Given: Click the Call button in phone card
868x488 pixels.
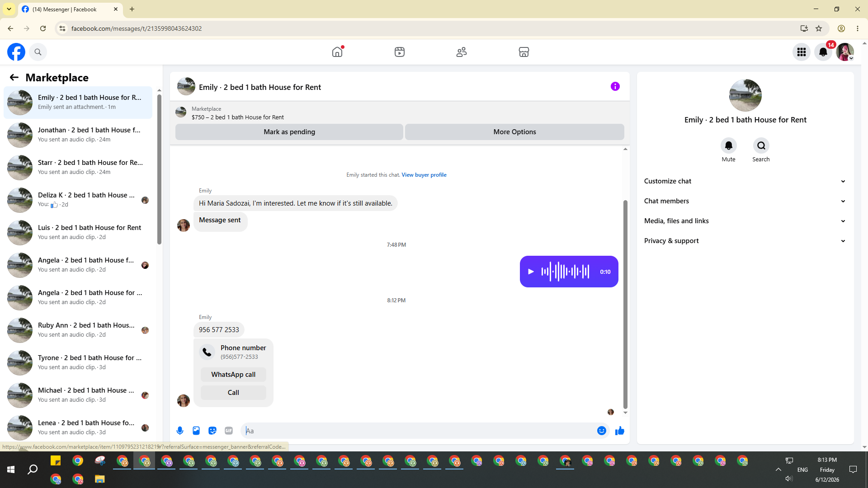Looking at the screenshot, I should pyautogui.click(x=233, y=393).
